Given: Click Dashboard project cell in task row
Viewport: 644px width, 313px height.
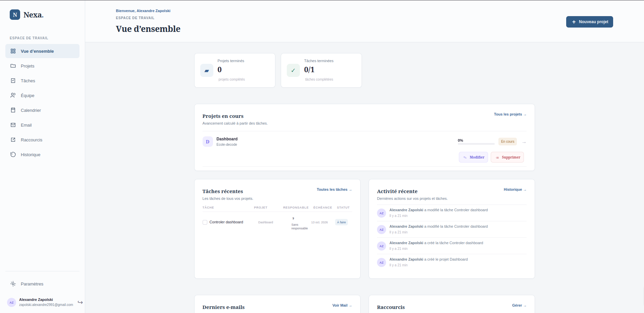Looking at the screenshot, I should pos(266,222).
